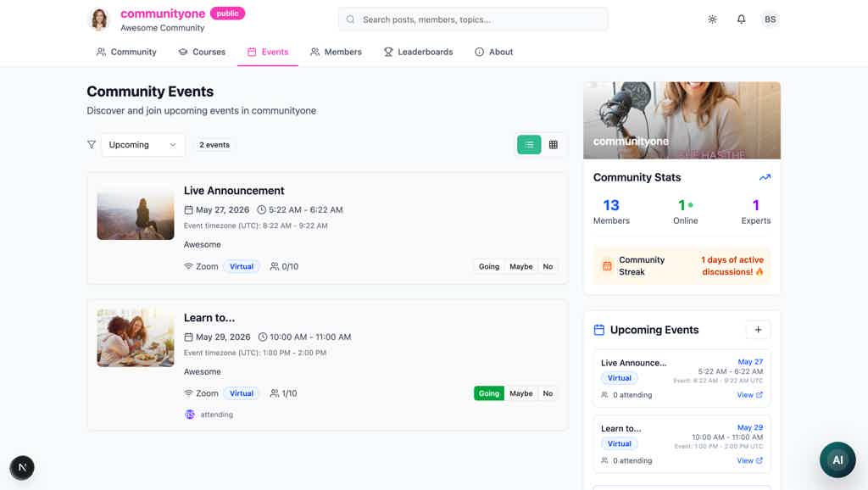Click the Community Streak calendar icon
Viewport: 868px width, 490px height.
click(x=607, y=265)
